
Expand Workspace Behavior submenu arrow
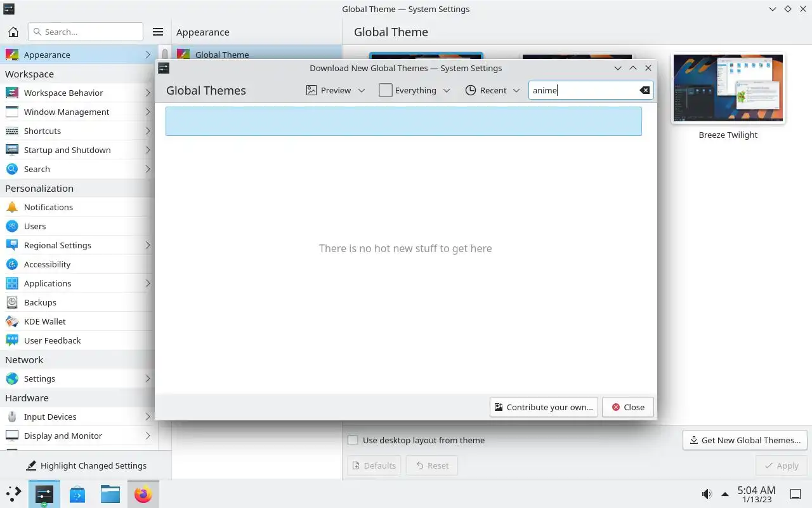point(148,93)
